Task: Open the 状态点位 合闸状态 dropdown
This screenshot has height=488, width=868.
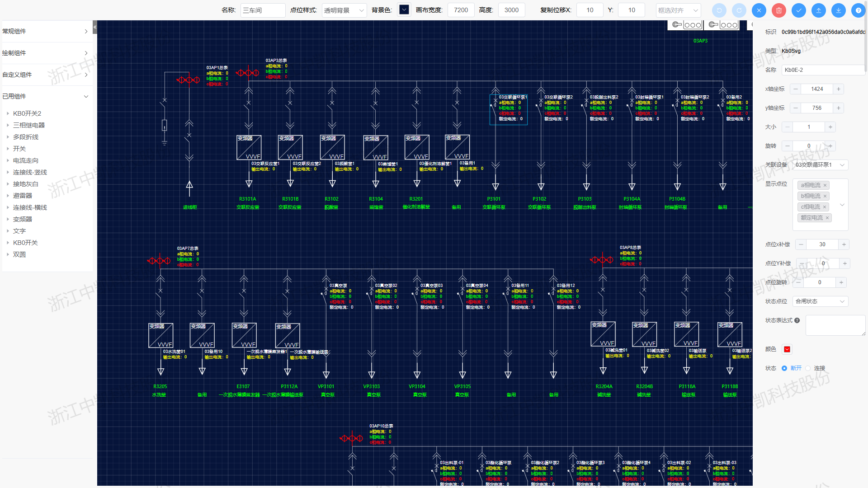Action: point(820,301)
